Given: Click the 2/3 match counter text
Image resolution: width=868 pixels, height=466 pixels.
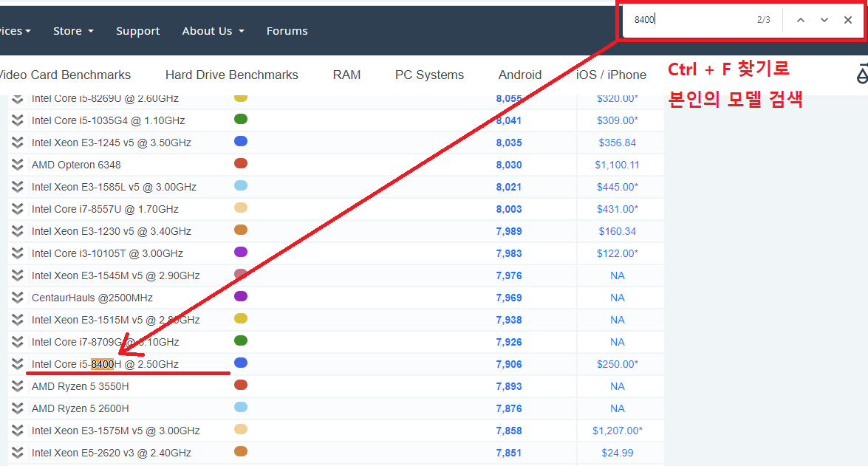Looking at the screenshot, I should (x=763, y=20).
